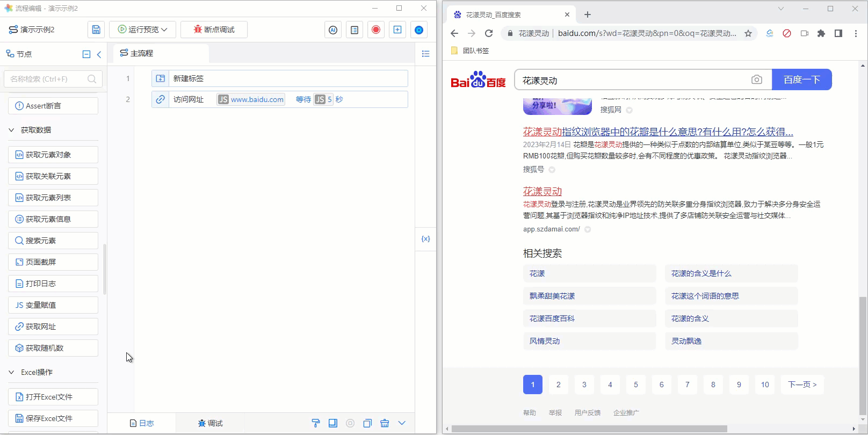Select the 主流程 tab

[x=161, y=53]
